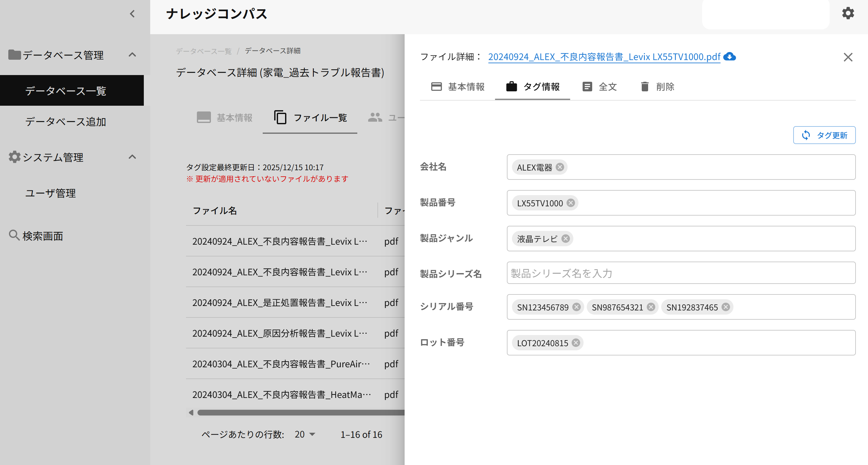Open rows-per-page dropdown showing 20

(x=305, y=434)
